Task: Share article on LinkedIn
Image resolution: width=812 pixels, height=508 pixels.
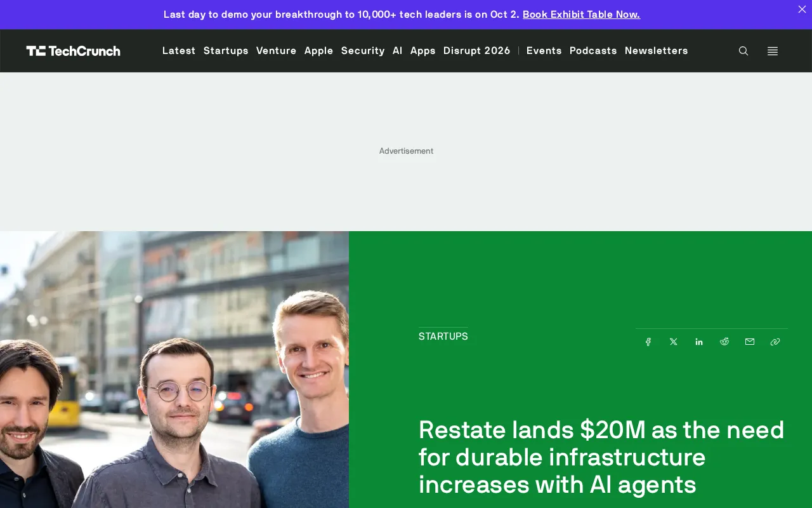Action: tap(699, 342)
